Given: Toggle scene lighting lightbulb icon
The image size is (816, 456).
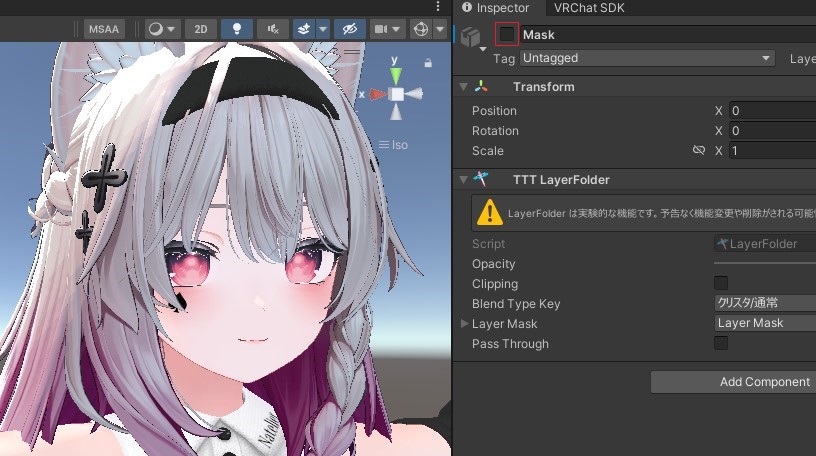Looking at the screenshot, I should pos(237,29).
